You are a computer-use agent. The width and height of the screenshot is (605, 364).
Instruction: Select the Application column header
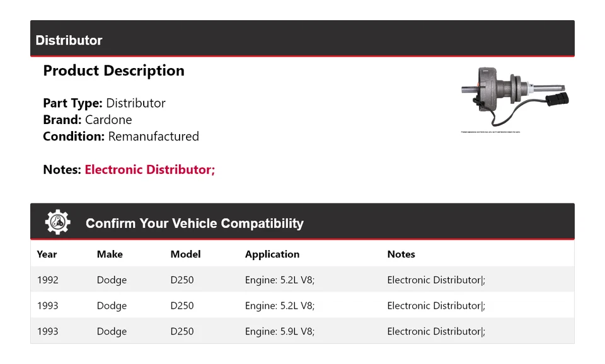272,254
